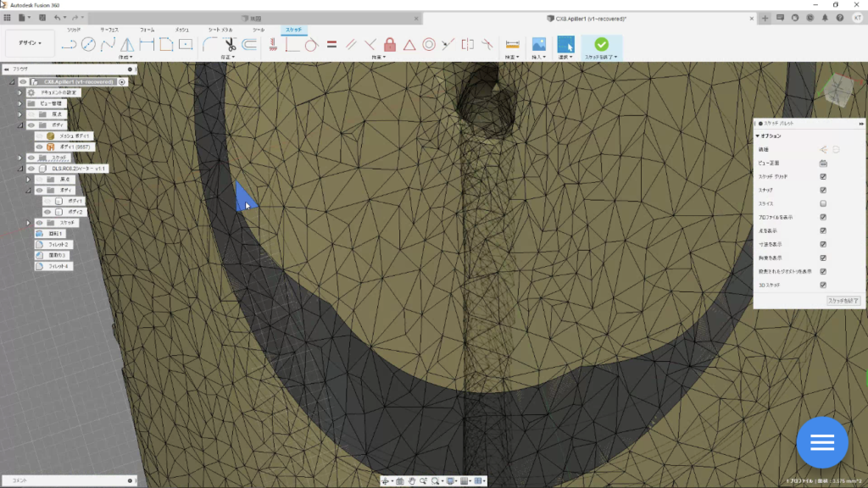This screenshot has height=488, width=868.
Task: Switch to the メッシュ ribbon tab
Action: click(x=181, y=30)
